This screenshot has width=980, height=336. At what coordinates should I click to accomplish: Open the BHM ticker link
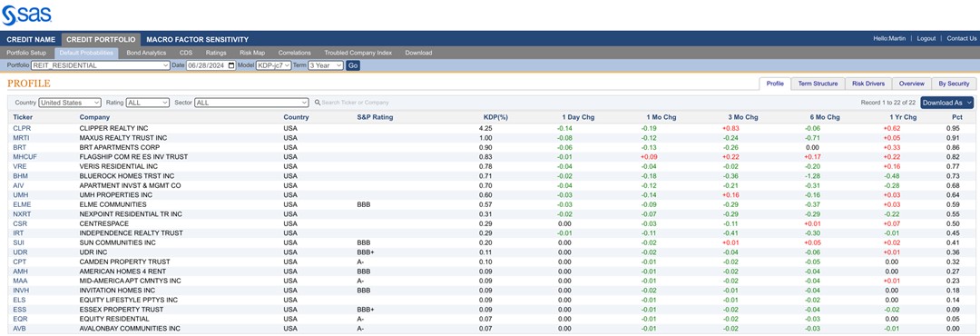click(20, 176)
